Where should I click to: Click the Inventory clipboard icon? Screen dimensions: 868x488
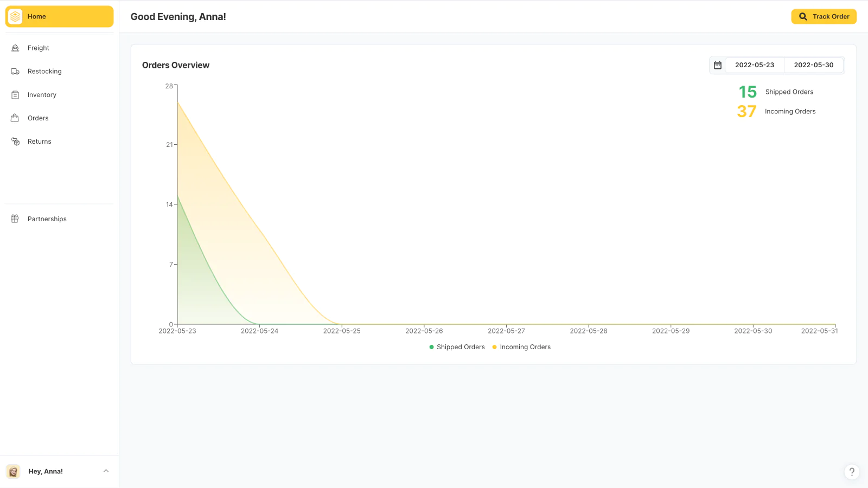tap(15, 95)
